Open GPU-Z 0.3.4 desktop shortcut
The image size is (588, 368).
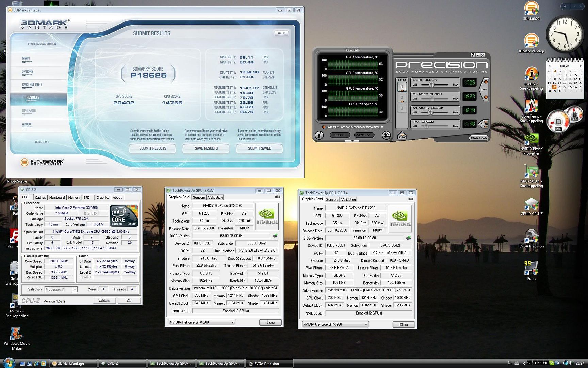coord(531,176)
